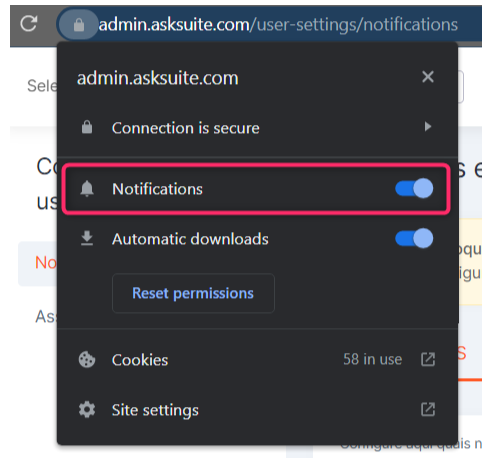
Task: Open Cookies via external link icon
Action: (x=428, y=359)
